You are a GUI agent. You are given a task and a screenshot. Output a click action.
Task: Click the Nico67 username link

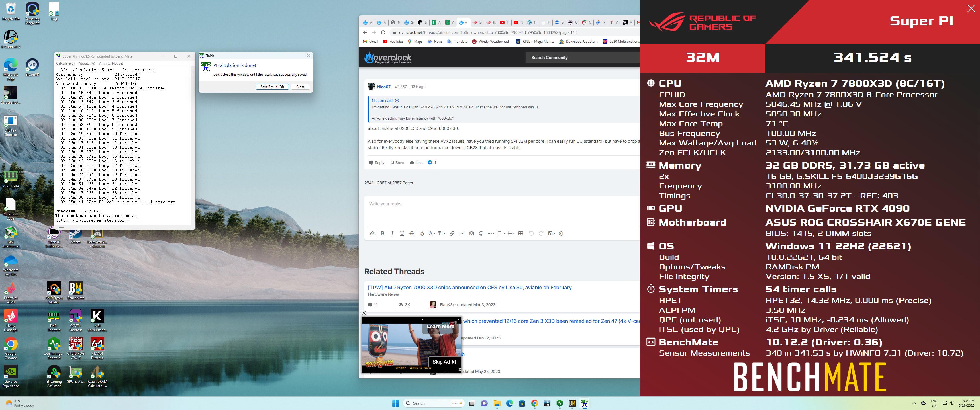click(383, 87)
